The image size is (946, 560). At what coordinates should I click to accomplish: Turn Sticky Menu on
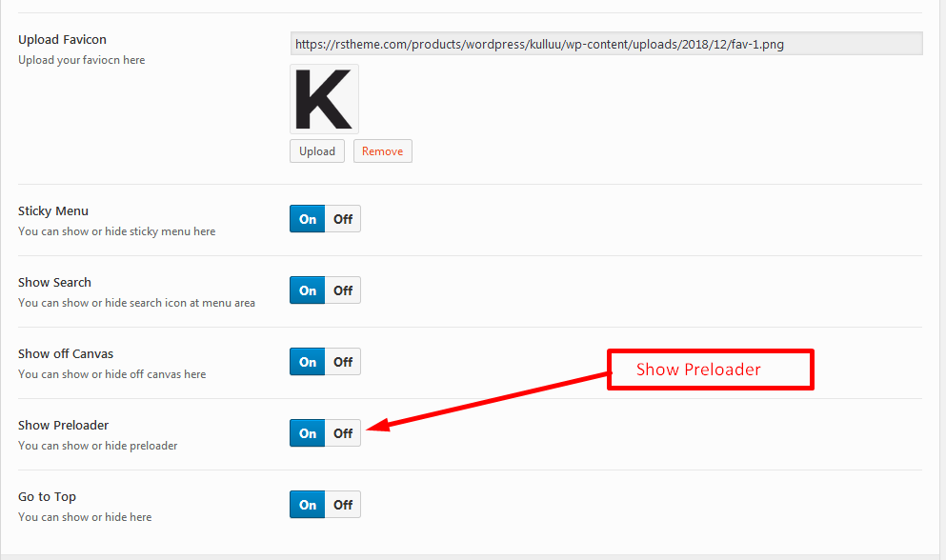coord(308,219)
